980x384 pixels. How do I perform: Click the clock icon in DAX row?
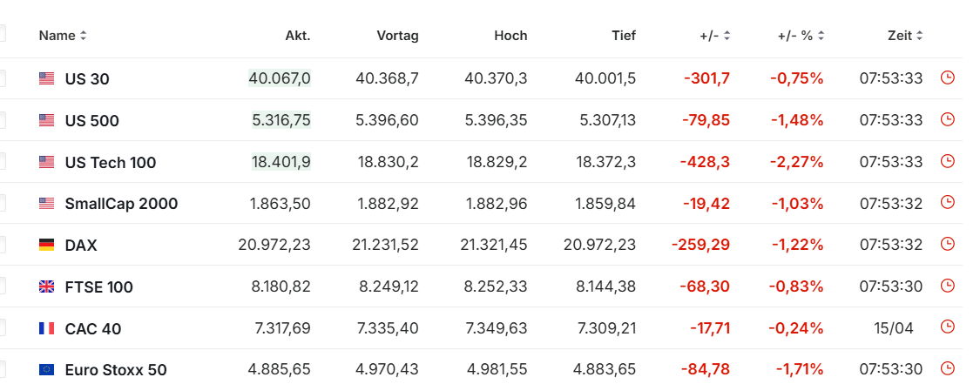pyautogui.click(x=948, y=245)
